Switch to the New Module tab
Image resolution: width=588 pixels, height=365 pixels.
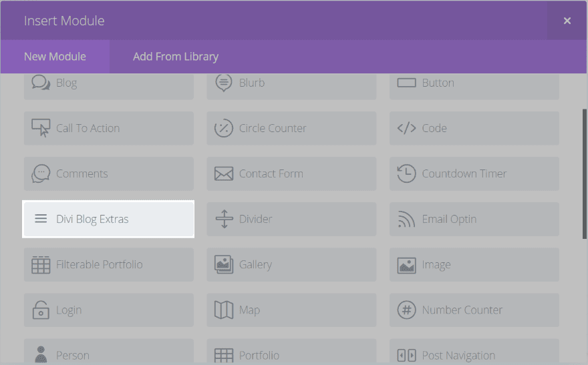pyautogui.click(x=55, y=57)
